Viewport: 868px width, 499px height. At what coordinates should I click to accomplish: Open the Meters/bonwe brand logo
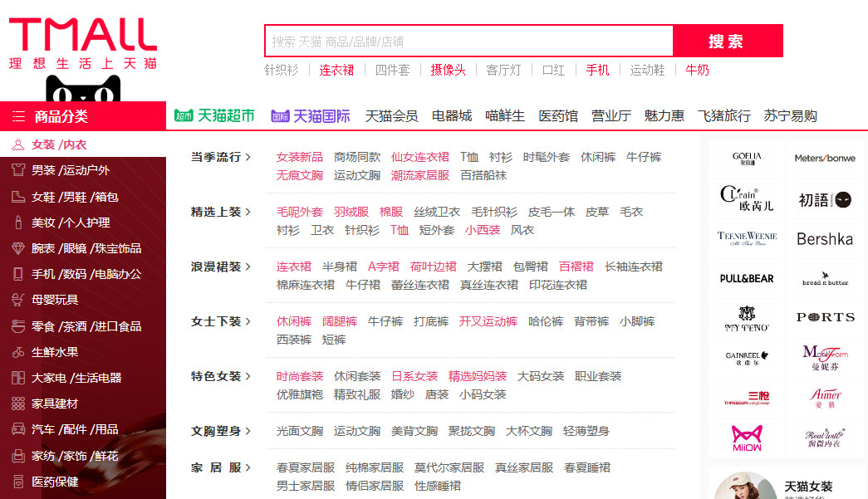[x=825, y=159]
